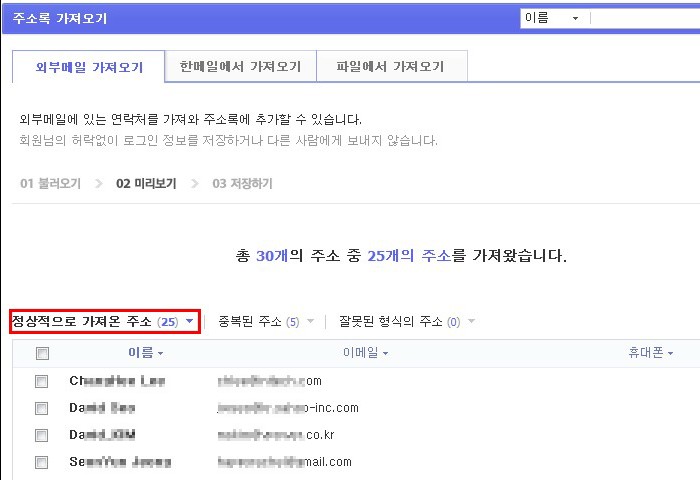
Task: Switch to 외부메일 가져오기 tab
Action: point(89,67)
